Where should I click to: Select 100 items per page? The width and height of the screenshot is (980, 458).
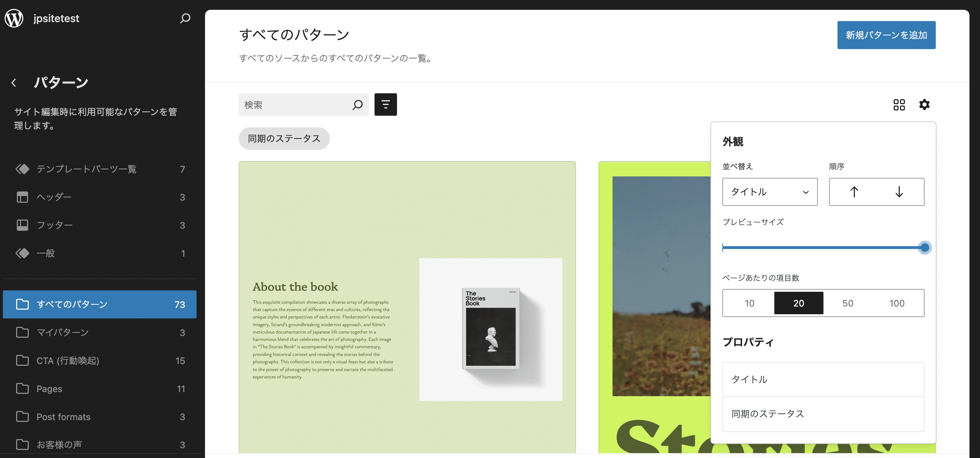[898, 302]
